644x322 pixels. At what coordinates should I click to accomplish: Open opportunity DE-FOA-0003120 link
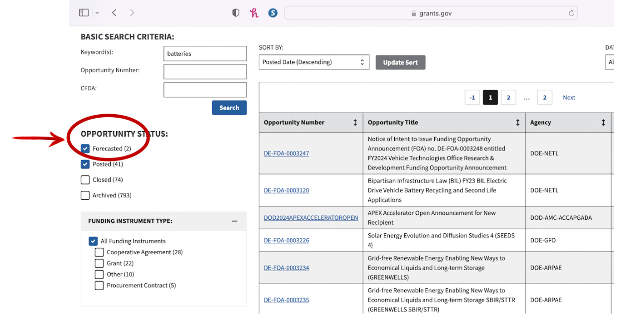(287, 190)
